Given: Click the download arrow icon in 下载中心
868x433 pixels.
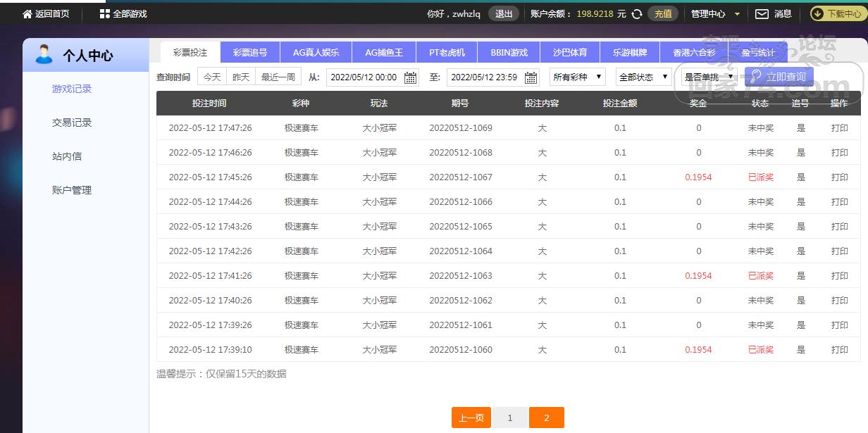Looking at the screenshot, I should click(x=817, y=13).
